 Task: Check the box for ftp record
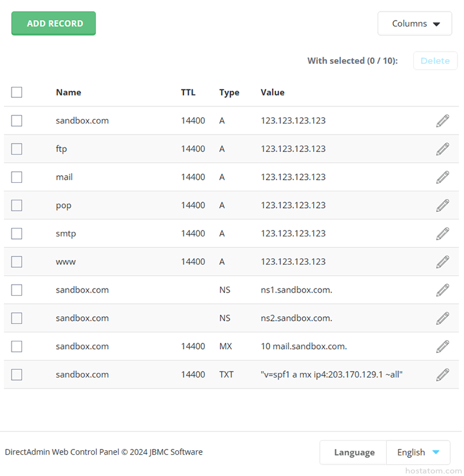coord(17,149)
